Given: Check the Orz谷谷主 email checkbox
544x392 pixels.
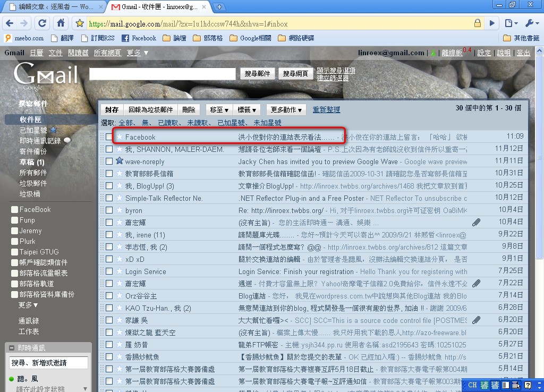Looking at the screenshot, I should [x=109, y=295].
